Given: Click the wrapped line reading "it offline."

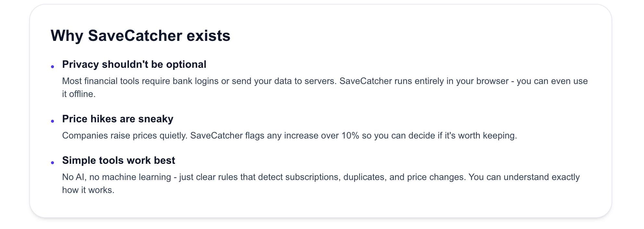Looking at the screenshot, I should pos(79,94).
